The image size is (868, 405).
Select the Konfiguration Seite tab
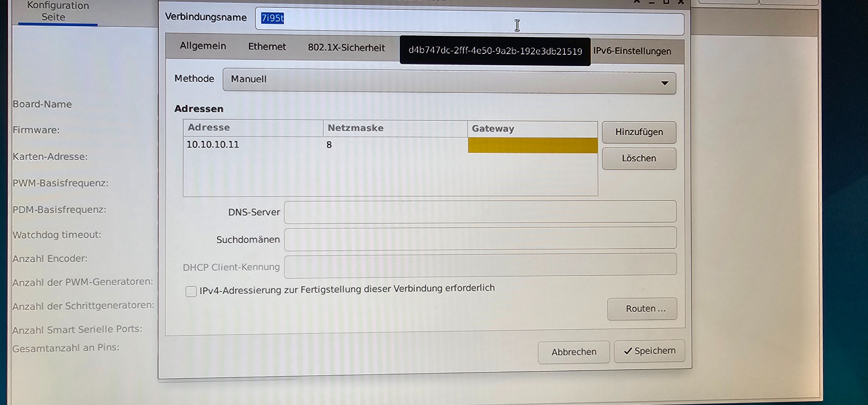pos(58,11)
